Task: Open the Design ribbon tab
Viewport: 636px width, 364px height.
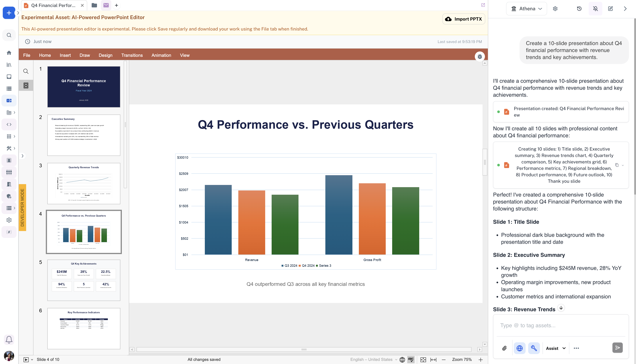Action: 105,55
